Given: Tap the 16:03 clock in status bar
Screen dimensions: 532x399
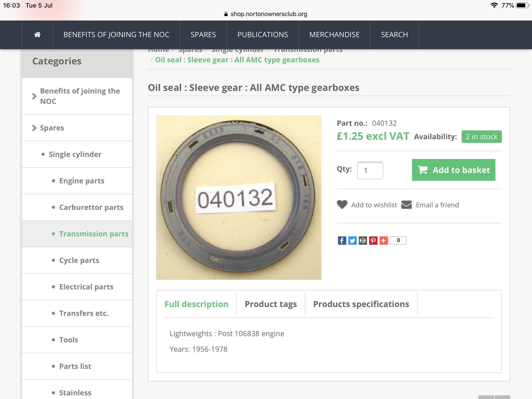Looking at the screenshot, I should click(x=11, y=5).
